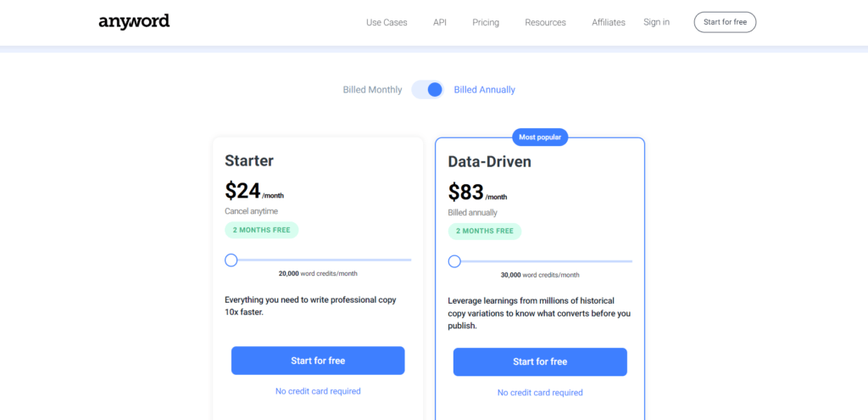Click the Data-Driven word credits slider handle
Image resolution: width=868 pixels, height=420 pixels.
pyautogui.click(x=454, y=261)
